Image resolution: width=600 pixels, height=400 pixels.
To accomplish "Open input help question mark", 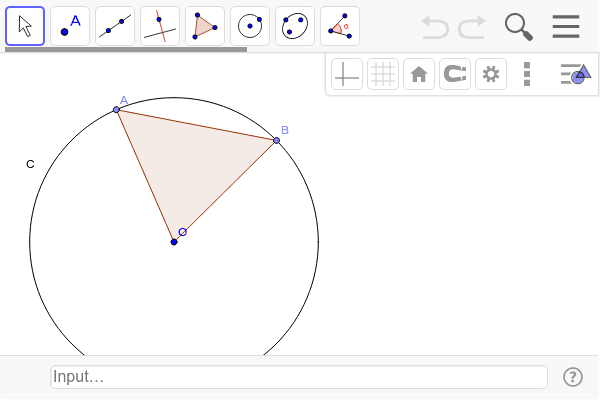I will 573,377.
